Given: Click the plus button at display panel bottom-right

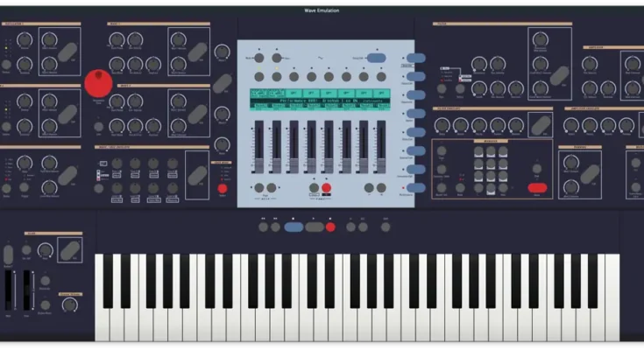Looking at the screenshot, I should point(381,188).
